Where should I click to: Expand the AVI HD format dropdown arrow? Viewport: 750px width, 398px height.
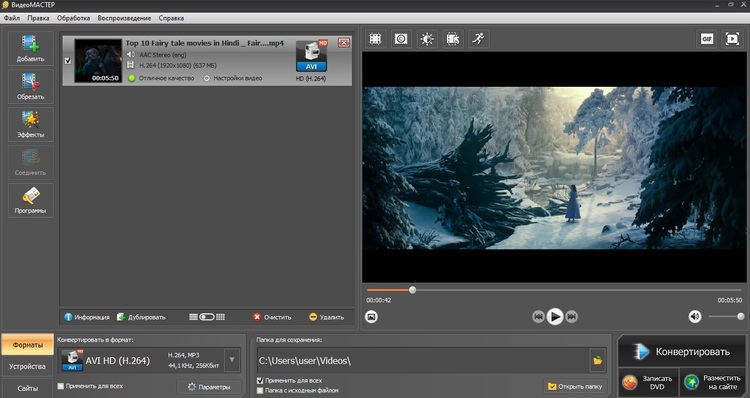click(232, 360)
